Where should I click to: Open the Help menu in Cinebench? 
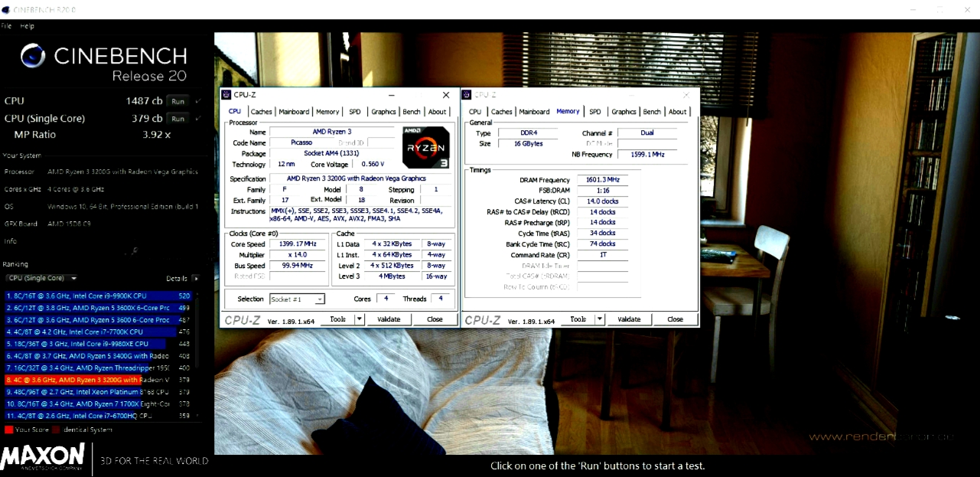pos(28,26)
